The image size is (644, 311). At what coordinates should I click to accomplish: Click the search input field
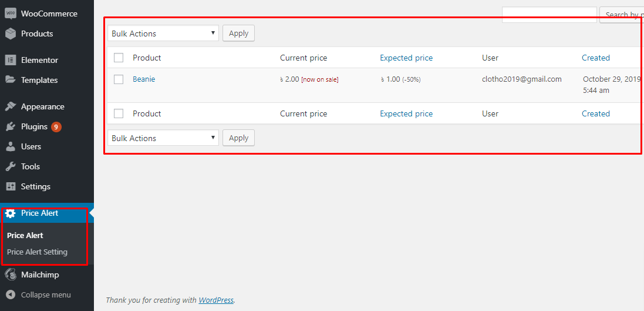pyautogui.click(x=549, y=14)
